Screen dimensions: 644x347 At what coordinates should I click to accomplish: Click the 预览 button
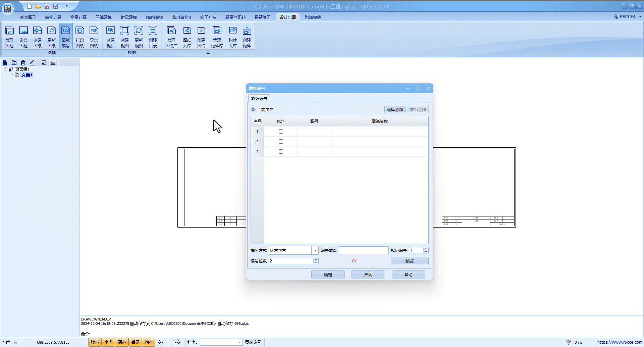click(x=409, y=261)
